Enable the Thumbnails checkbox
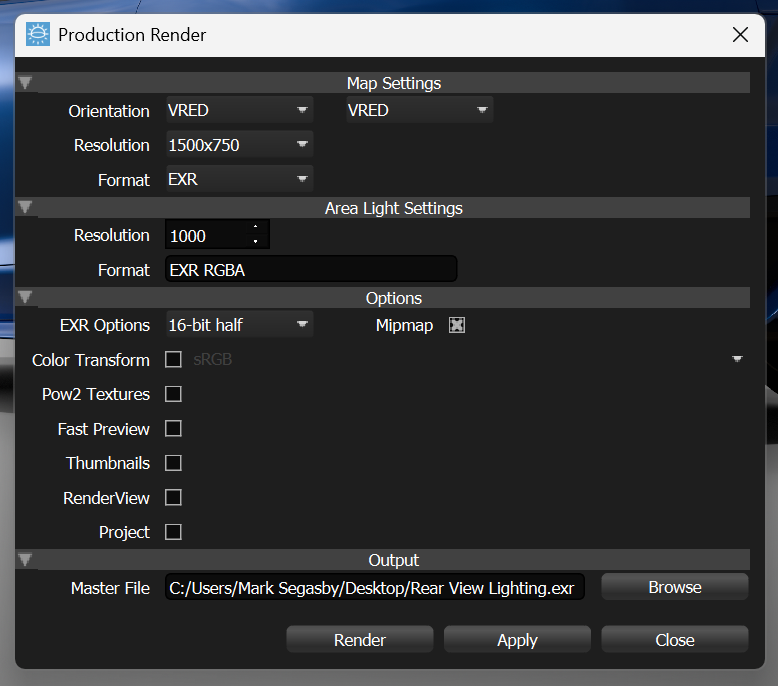 pyautogui.click(x=173, y=463)
